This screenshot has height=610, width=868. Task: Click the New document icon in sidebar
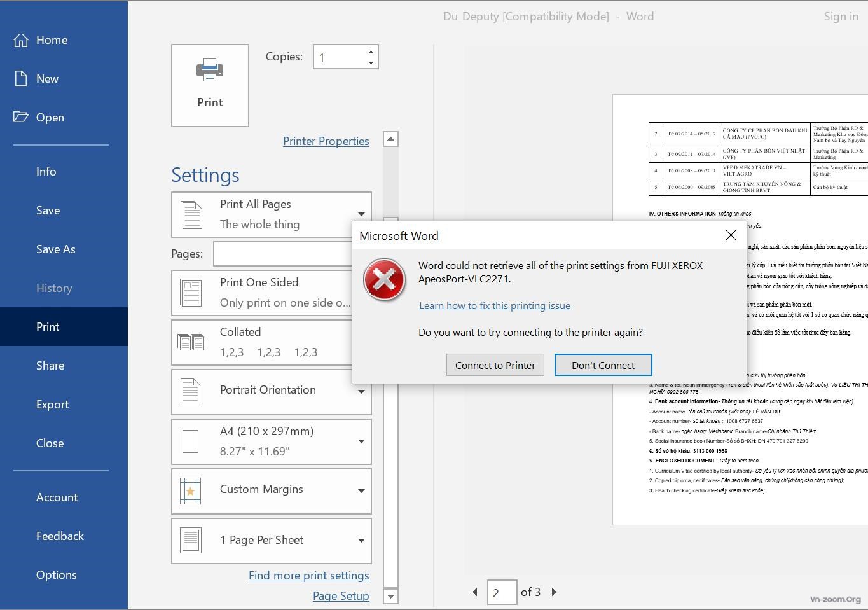[21, 79]
